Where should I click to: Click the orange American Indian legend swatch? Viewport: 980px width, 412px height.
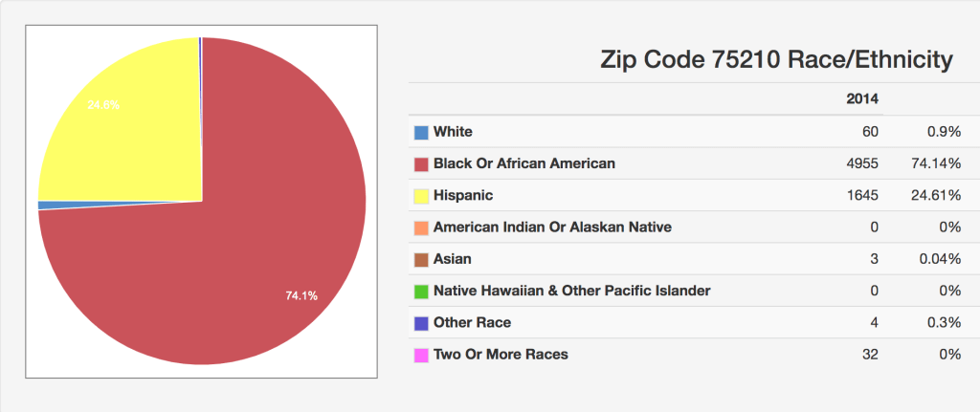[x=421, y=228]
